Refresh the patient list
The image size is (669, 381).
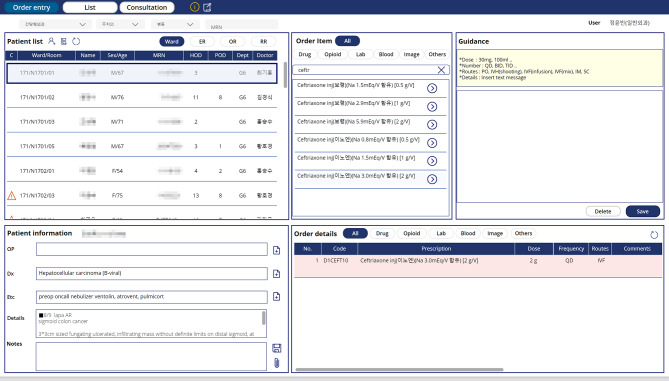76,41
